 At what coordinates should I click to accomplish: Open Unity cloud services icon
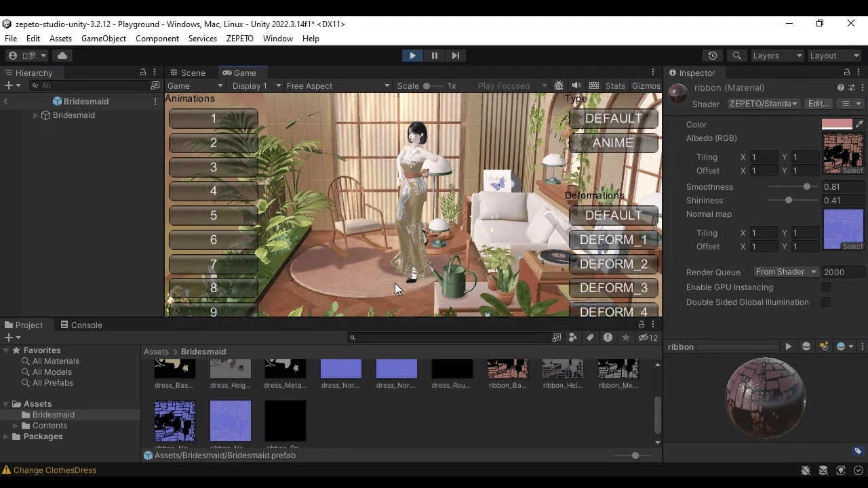point(62,56)
